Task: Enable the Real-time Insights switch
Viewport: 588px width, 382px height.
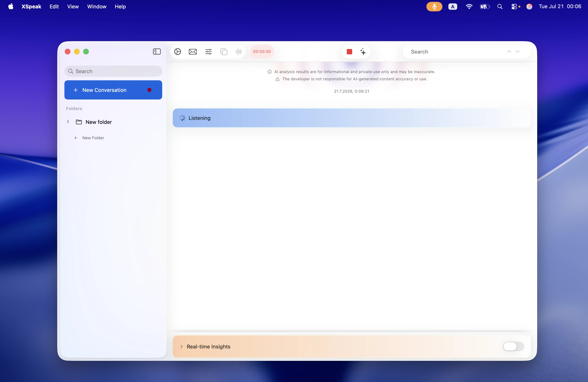Action: click(513, 346)
